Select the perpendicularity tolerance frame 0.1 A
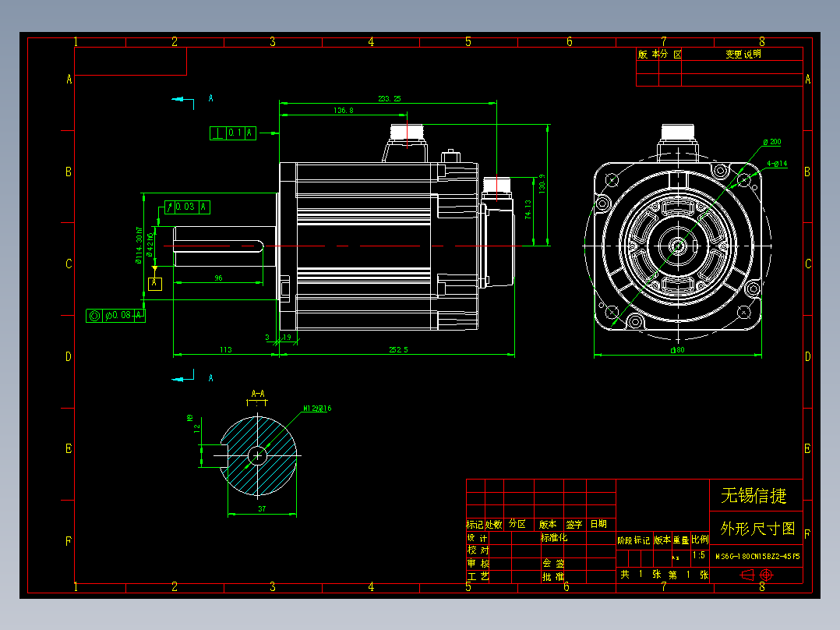Viewport: 840px width, 630px height. point(233,133)
